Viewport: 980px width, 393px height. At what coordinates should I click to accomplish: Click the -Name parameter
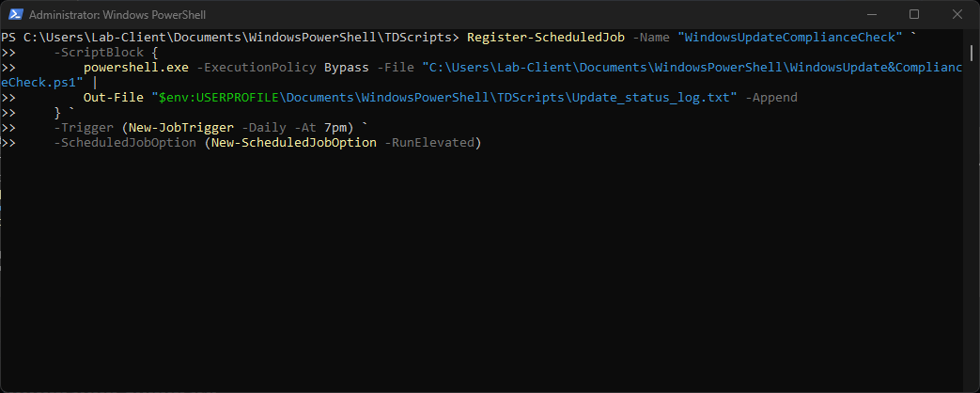pos(651,37)
